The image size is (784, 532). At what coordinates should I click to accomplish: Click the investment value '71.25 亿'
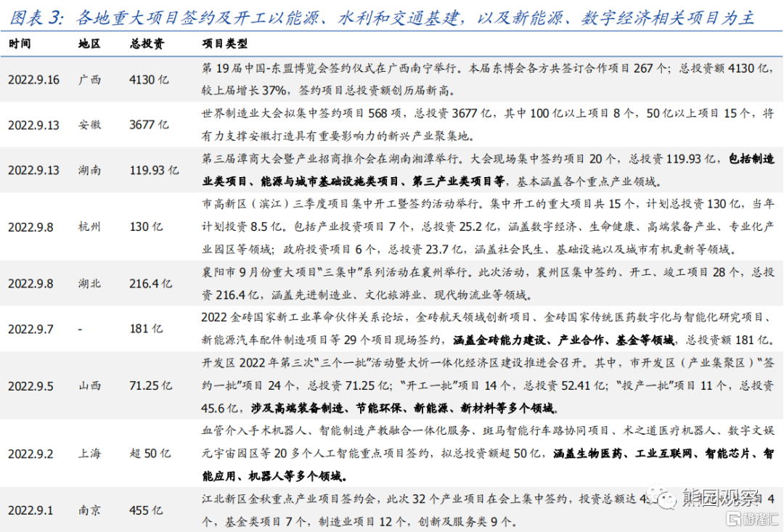pos(150,386)
